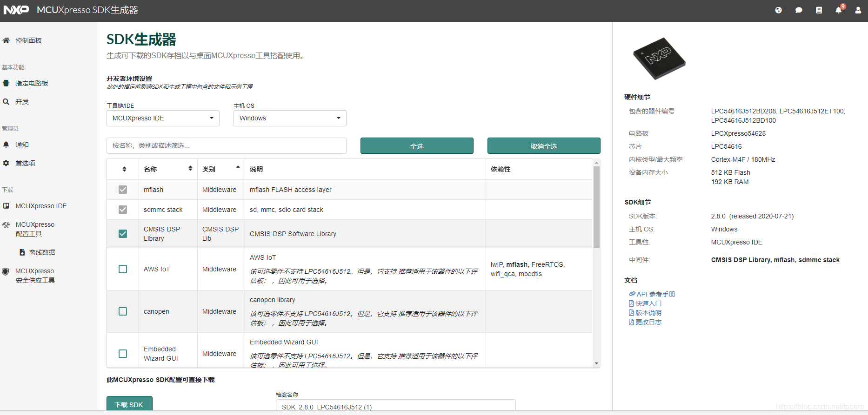Open the 工具链/IDE dropdown

pyautogui.click(x=163, y=118)
